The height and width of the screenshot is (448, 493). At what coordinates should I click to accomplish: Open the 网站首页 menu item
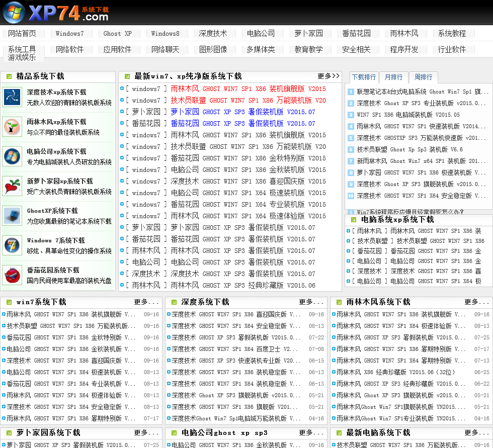(x=22, y=34)
